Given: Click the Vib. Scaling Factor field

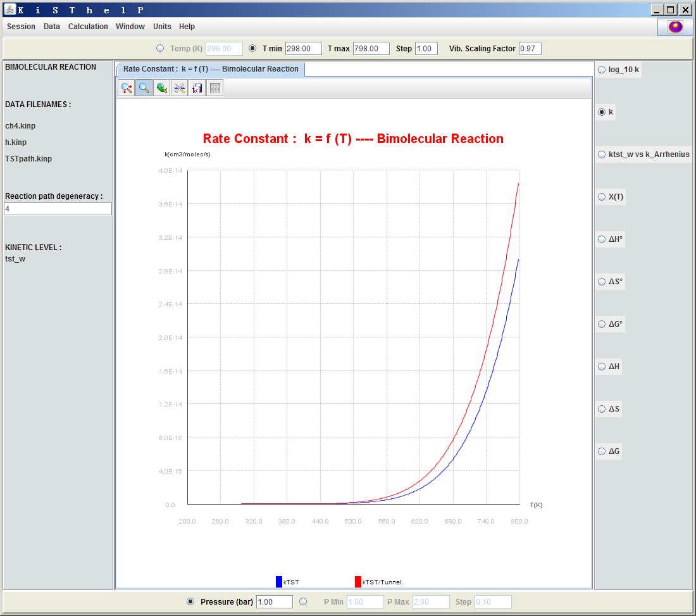Looking at the screenshot, I should 530,48.
